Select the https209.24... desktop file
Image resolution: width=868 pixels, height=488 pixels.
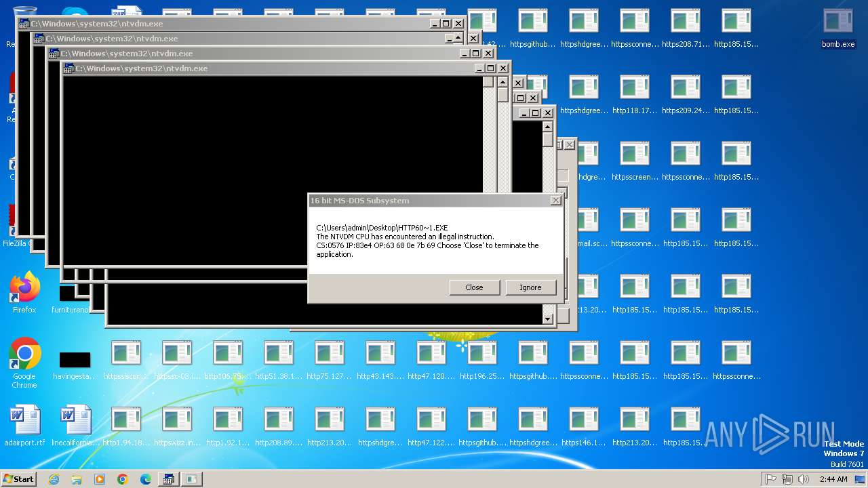pos(686,95)
